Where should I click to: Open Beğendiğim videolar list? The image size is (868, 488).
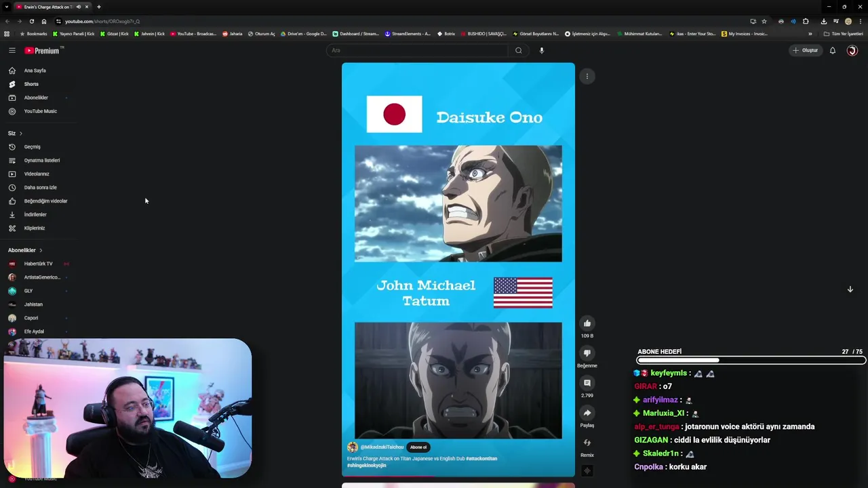pos(45,201)
